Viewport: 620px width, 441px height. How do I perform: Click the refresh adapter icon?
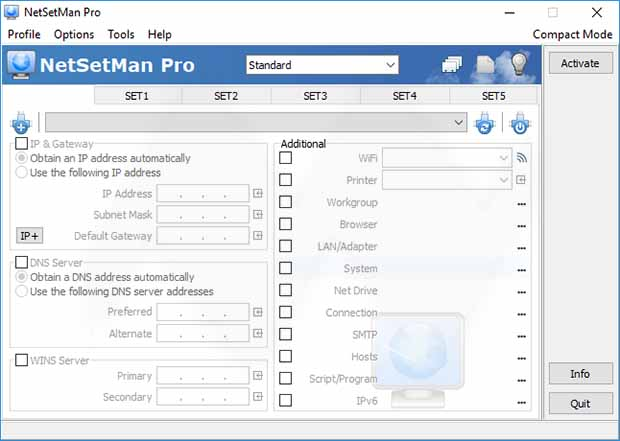click(484, 123)
